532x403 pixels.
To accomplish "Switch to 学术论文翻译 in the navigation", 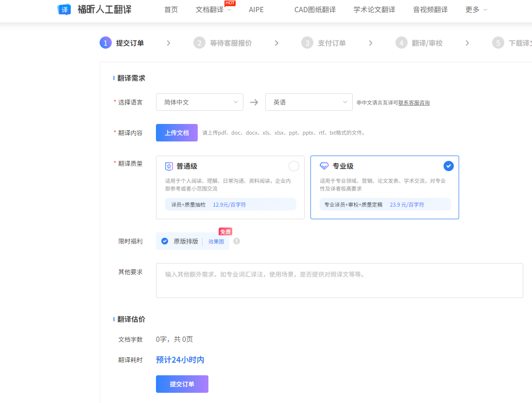I will click(x=374, y=9).
